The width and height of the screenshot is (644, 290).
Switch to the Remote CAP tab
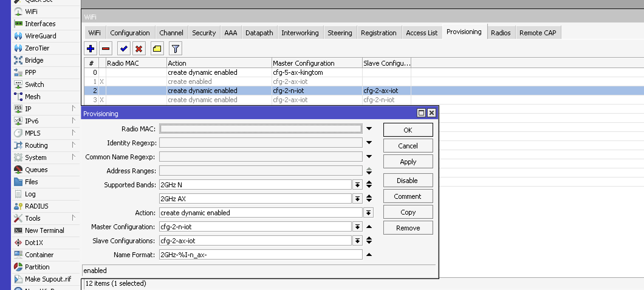coord(538,33)
